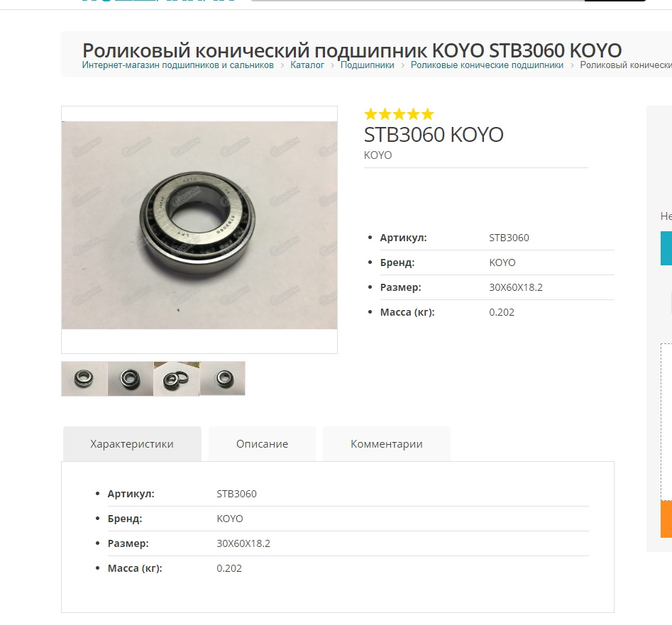
Task: Select the fourth bearing thumbnail
Action: pyautogui.click(x=222, y=379)
